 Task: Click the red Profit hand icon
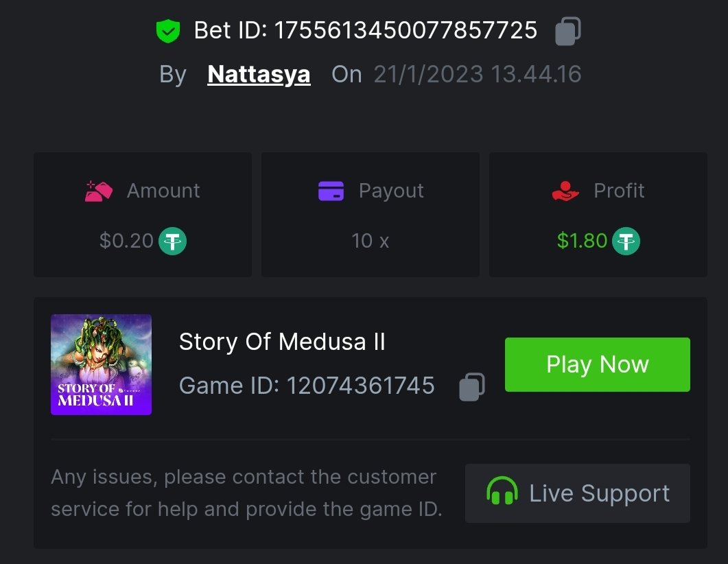[x=565, y=191]
